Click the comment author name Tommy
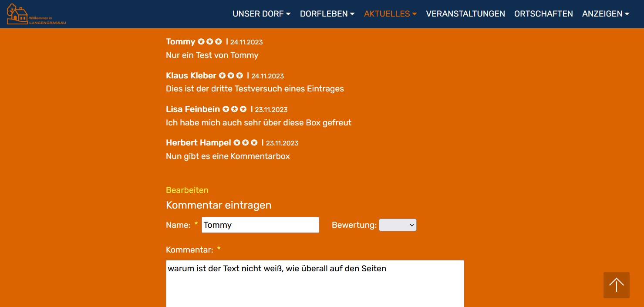Viewport: 644px width, 307px height. pos(180,41)
